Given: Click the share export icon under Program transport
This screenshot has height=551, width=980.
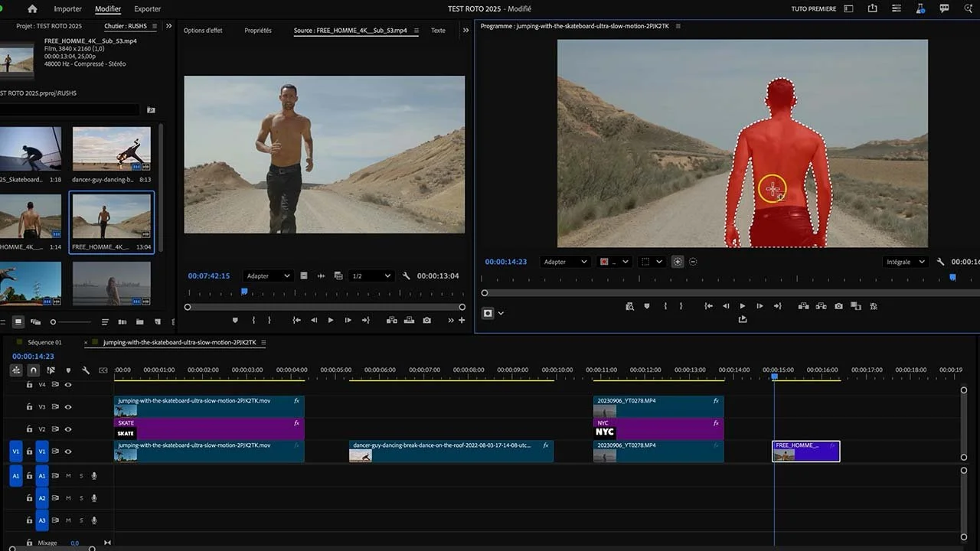Looking at the screenshot, I should (743, 319).
